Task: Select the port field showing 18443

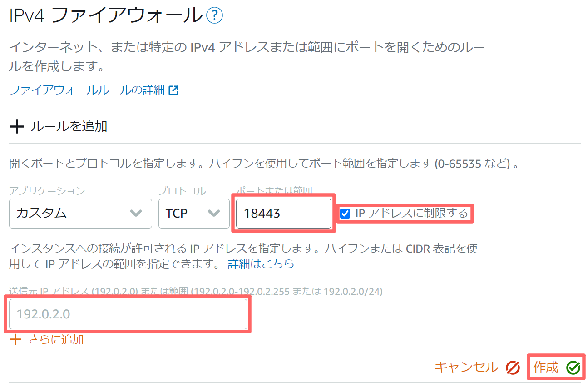Action: pos(283,214)
